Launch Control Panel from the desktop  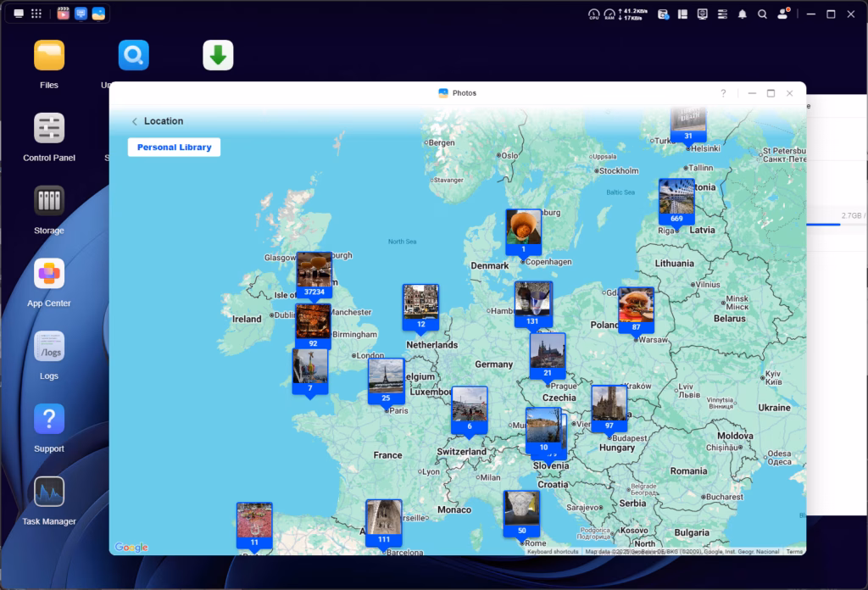pyautogui.click(x=49, y=129)
